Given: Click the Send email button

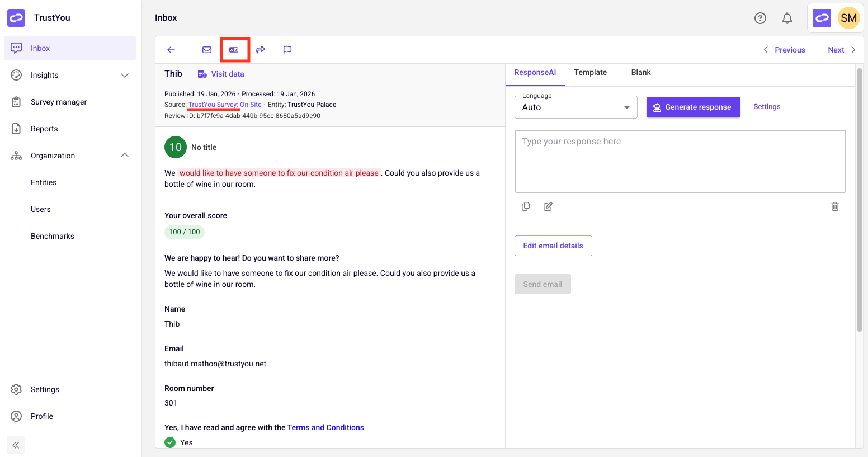Looking at the screenshot, I should click(x=542, y=284).
